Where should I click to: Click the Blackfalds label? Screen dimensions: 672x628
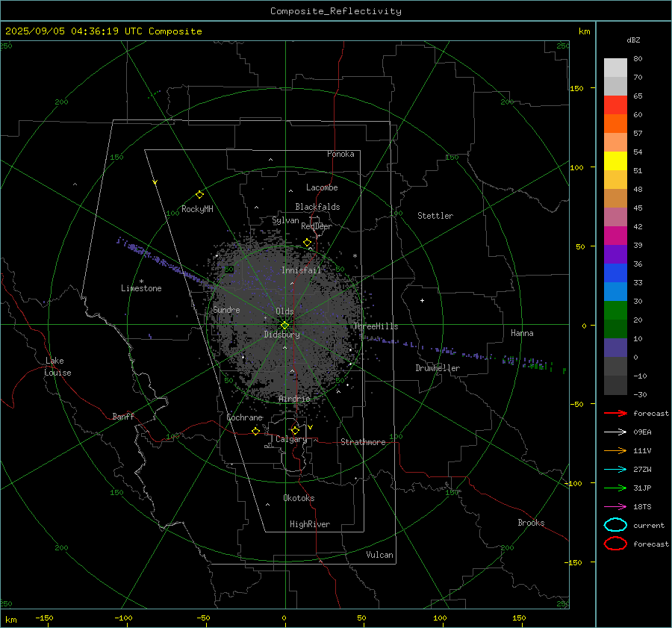coord(317,207)
